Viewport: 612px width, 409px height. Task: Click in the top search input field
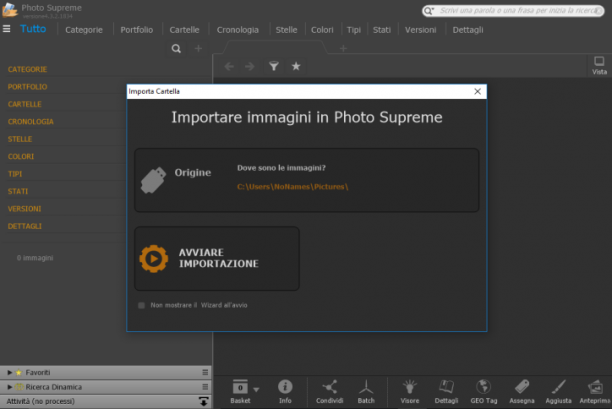[x=515, y=11]
